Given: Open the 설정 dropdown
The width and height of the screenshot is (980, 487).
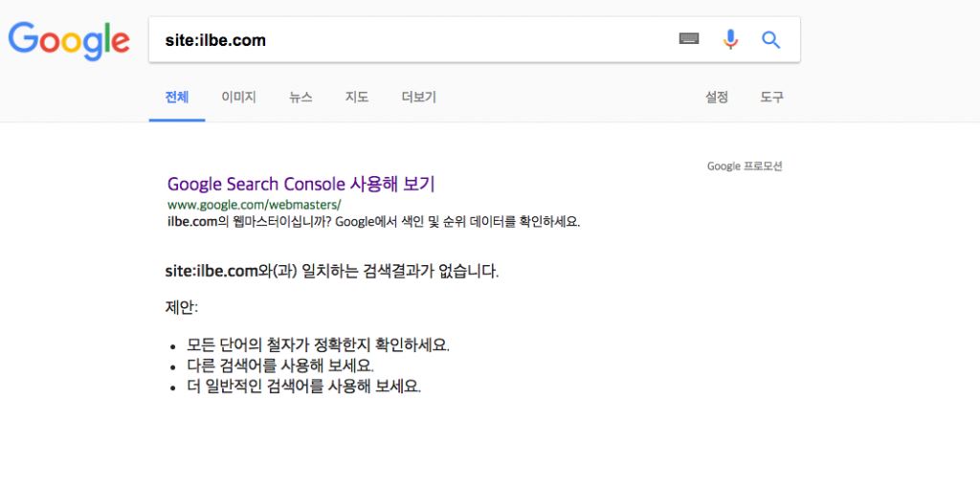Looking at the screenshot, I should coord(717,98).
